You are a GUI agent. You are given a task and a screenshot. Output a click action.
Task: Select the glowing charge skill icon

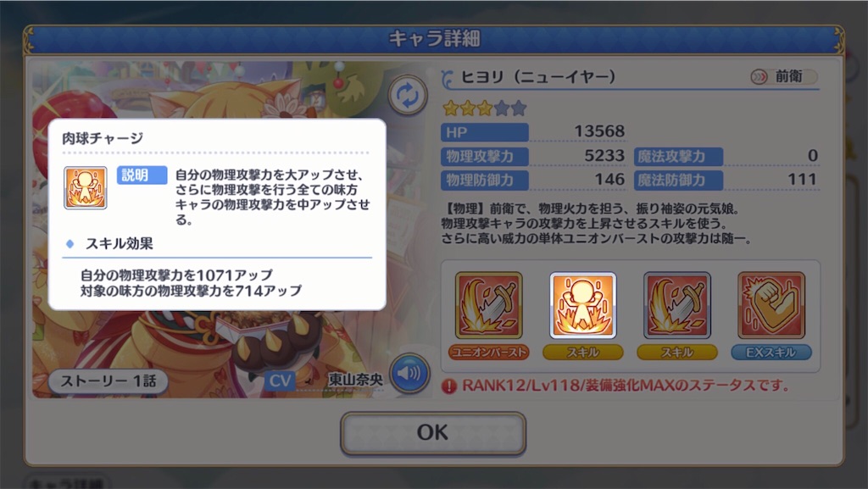pyautogui.click(x=583, y=305)
